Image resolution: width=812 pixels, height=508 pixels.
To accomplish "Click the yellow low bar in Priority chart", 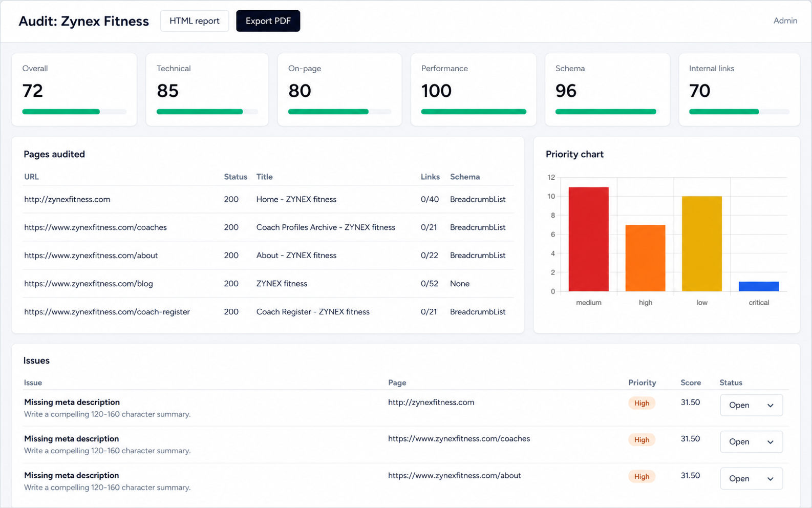I will [702, 244].
